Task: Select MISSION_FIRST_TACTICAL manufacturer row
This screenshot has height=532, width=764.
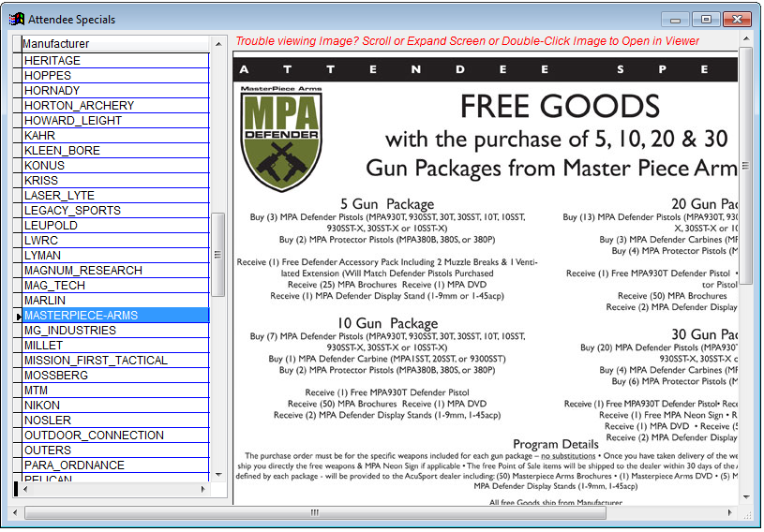Action: tap(116, 361)
